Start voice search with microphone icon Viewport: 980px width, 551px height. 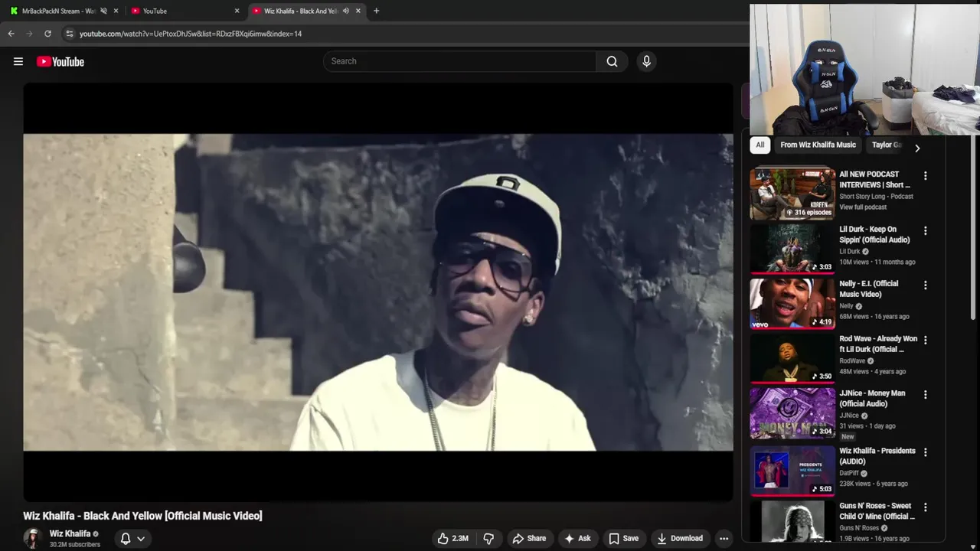point(646,61)
